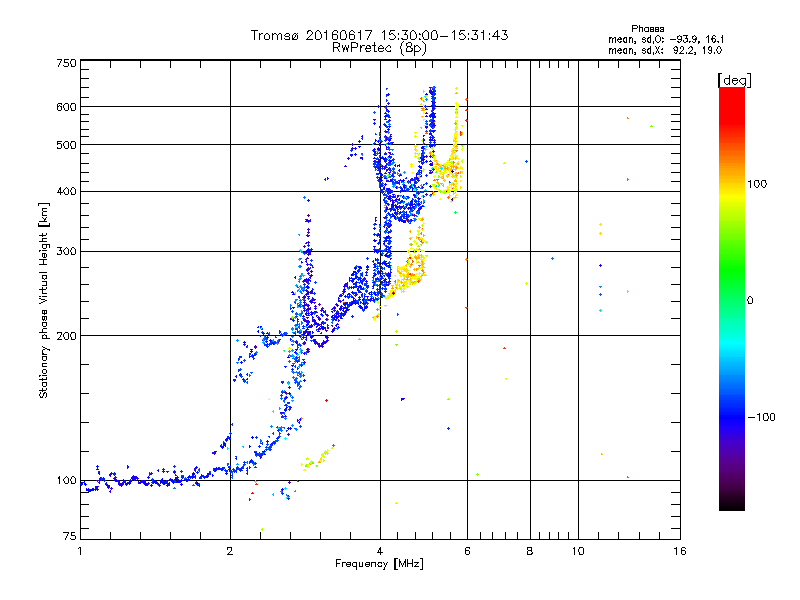
Task: Click the x-axis tick '8'
Action: pos(530,551)
